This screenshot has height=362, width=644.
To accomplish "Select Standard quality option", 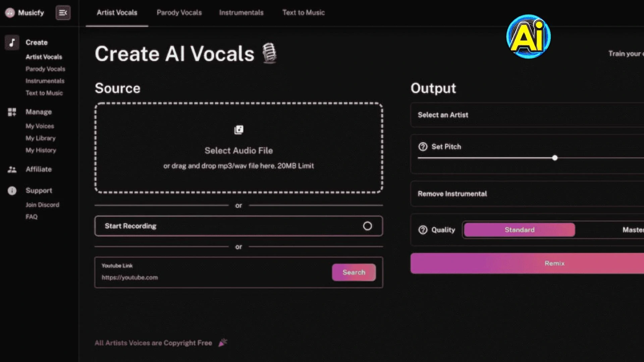I will pyautogui.click(x=519, y=230).
